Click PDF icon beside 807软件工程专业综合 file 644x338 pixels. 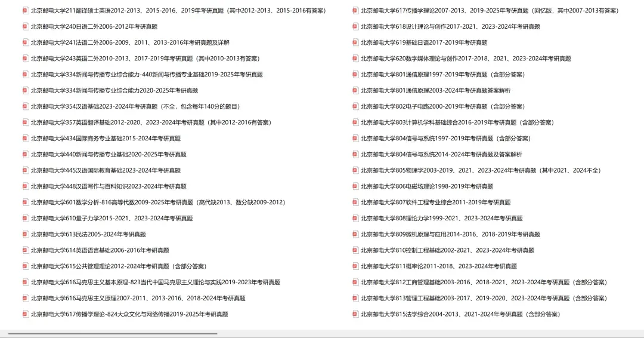(355, 202)
